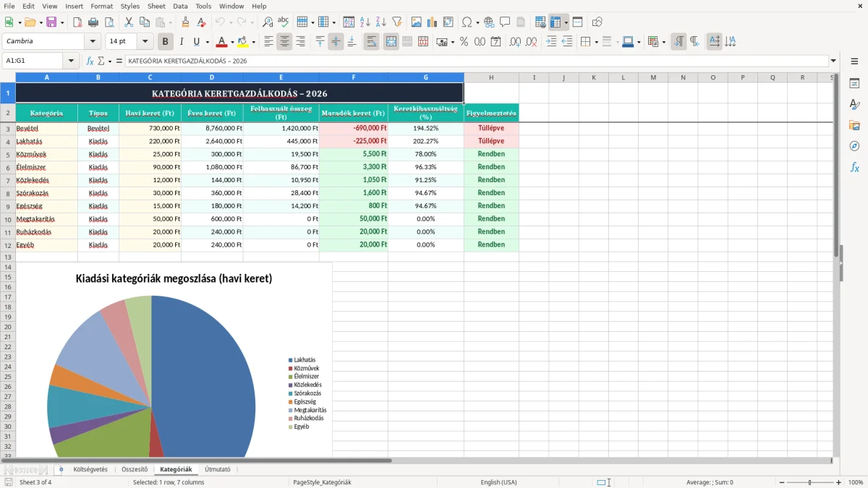Expand the Font Size dropdown list

(145, 41)
